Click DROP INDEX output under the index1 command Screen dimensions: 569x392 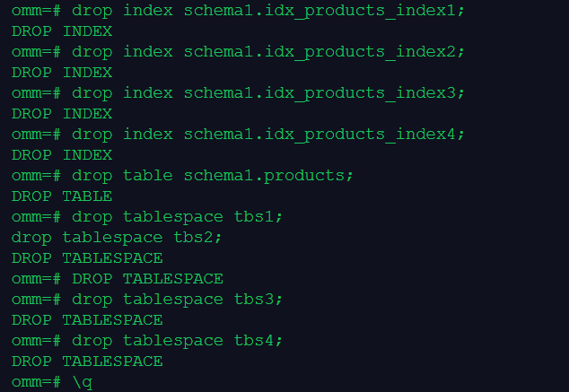pos(62,31)
